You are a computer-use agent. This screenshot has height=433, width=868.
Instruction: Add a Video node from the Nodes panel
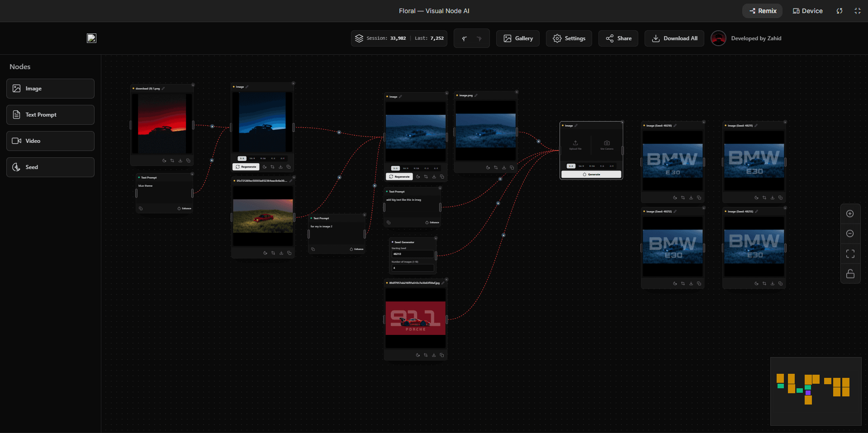pyautogui.click(x=50, y=141)
